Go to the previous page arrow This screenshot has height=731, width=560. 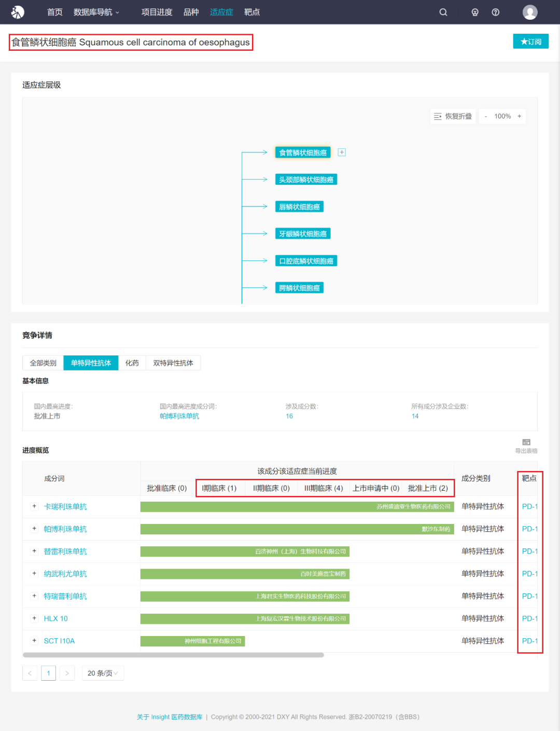point(30,673)
